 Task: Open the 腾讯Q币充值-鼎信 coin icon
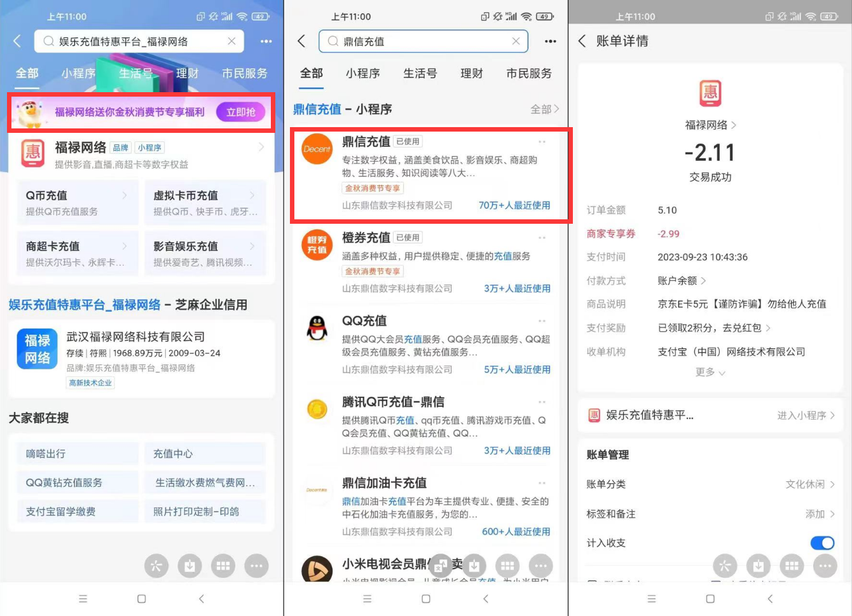pyautogui.click(x=317, y=409)
